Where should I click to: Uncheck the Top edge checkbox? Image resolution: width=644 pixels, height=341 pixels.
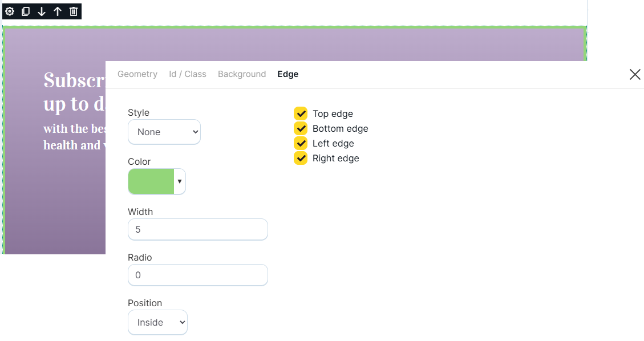(301, 113)
